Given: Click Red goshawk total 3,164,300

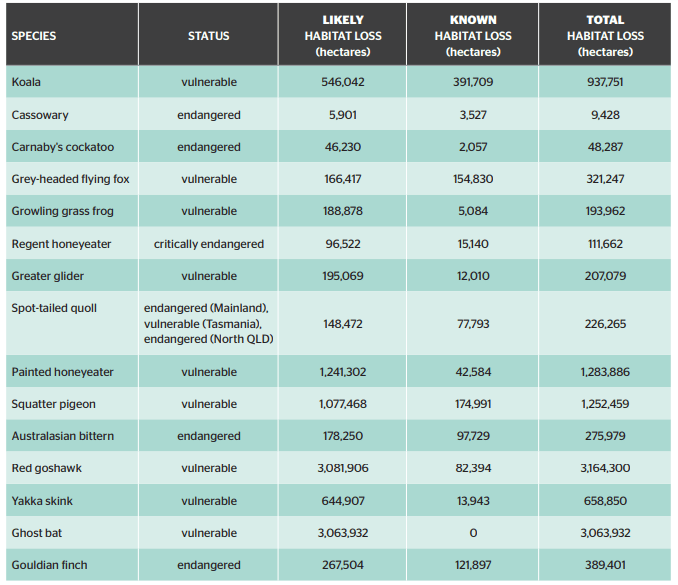Looking at the screenshot, I should [605, 468].
